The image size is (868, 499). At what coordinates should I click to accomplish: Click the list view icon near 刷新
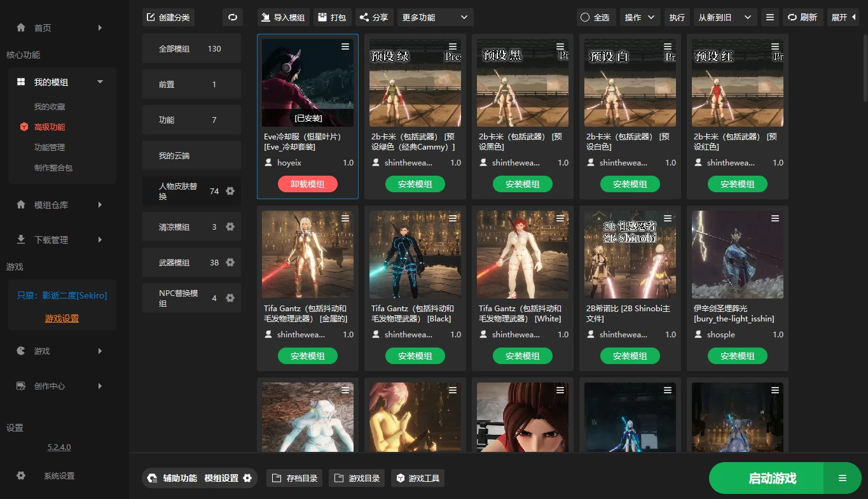(x=769, y=17)
